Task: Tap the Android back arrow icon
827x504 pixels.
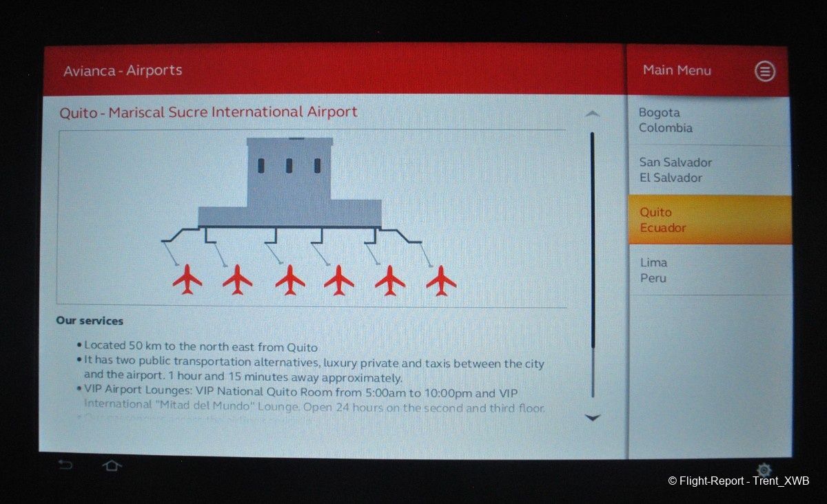Action: coord(65,465)
